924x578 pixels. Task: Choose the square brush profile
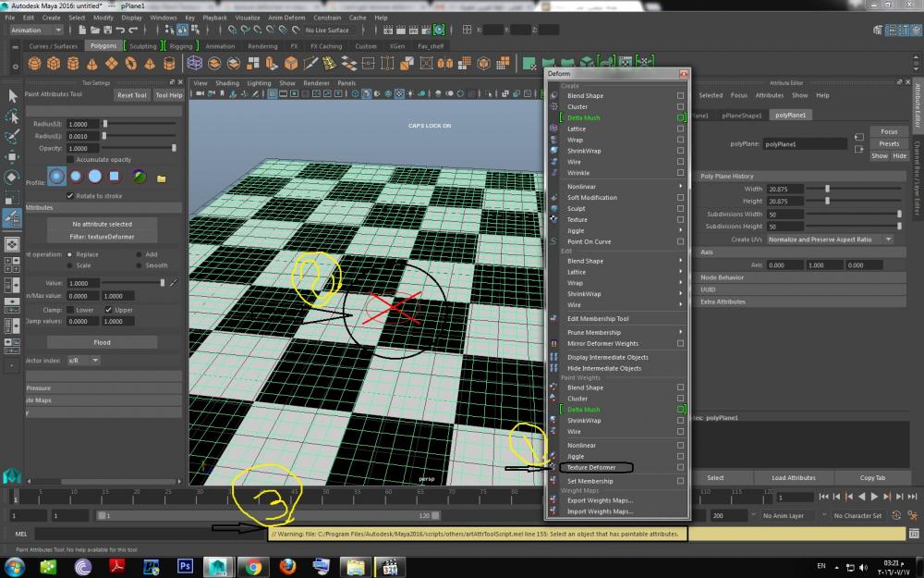click(x=115, y=176)
